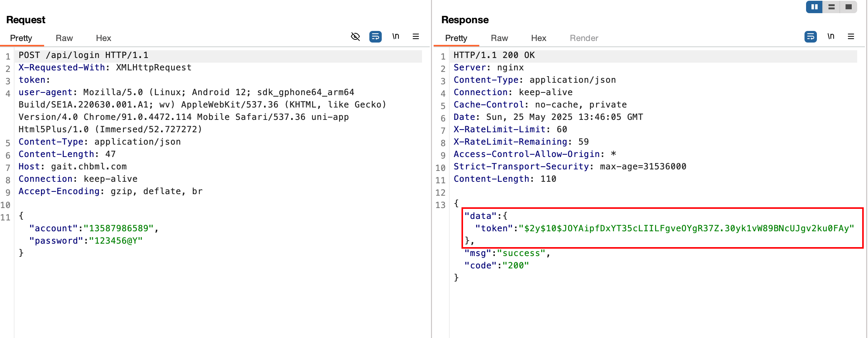Open the Response Render tab
The width and height of the screenshot is (868, 338).
coord(584,38)
